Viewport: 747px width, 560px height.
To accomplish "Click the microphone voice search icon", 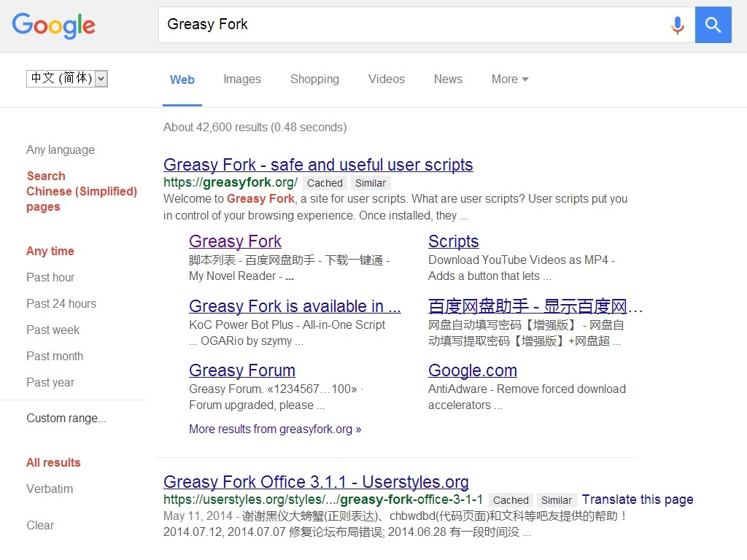I will coord(678,26).
